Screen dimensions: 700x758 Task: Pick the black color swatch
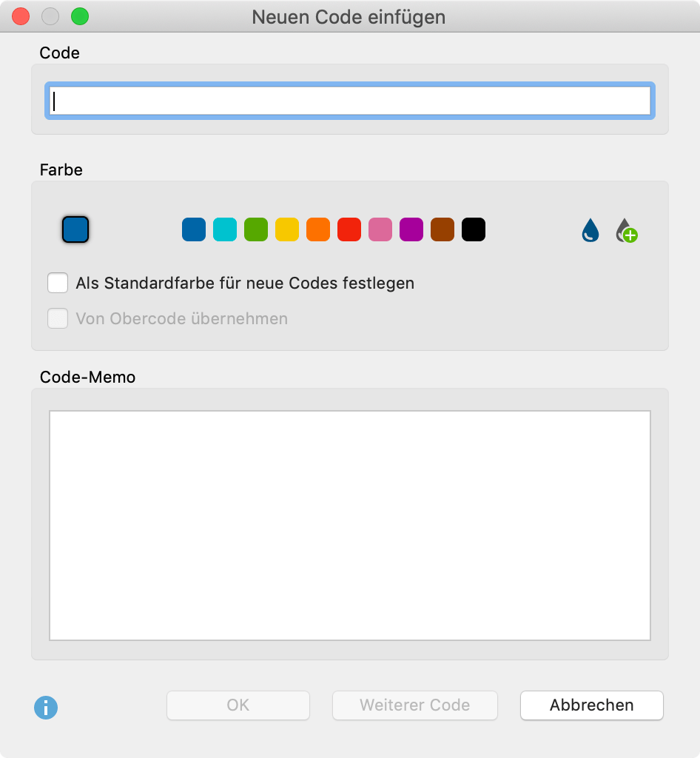click(x=474, y=229)
